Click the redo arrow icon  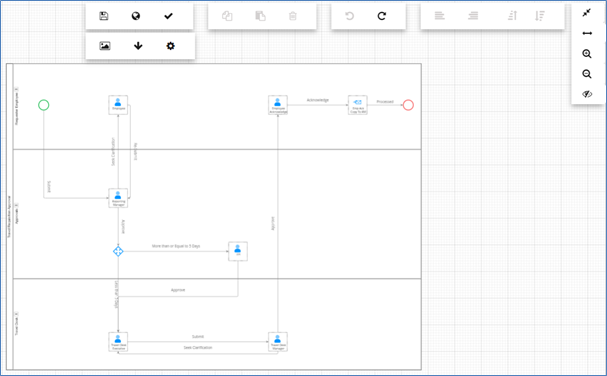pyautogui.click(x=382, y=16)
